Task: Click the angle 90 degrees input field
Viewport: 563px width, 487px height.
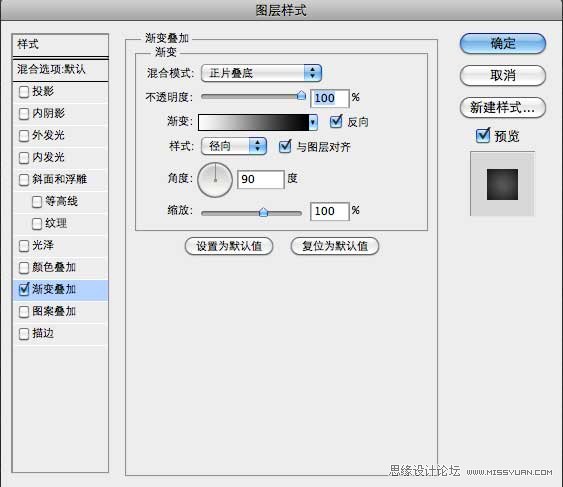Action: [261, 179]
